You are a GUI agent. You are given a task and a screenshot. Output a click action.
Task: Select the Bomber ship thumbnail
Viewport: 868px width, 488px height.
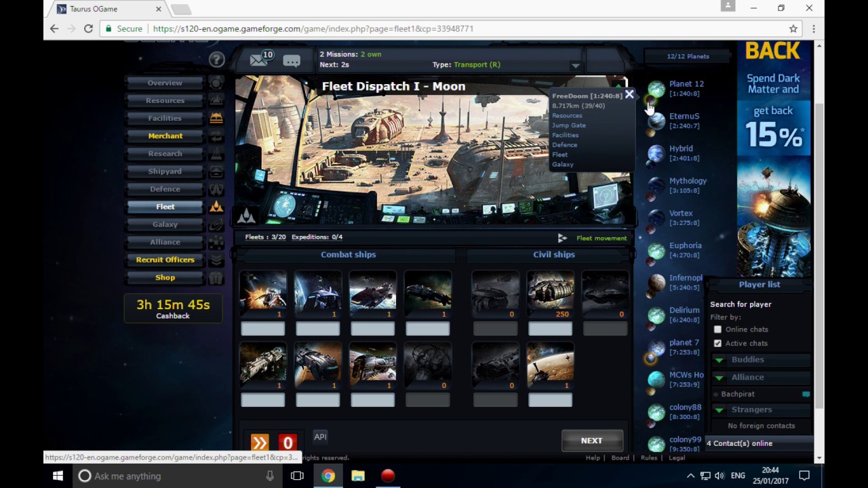point(318,365)
